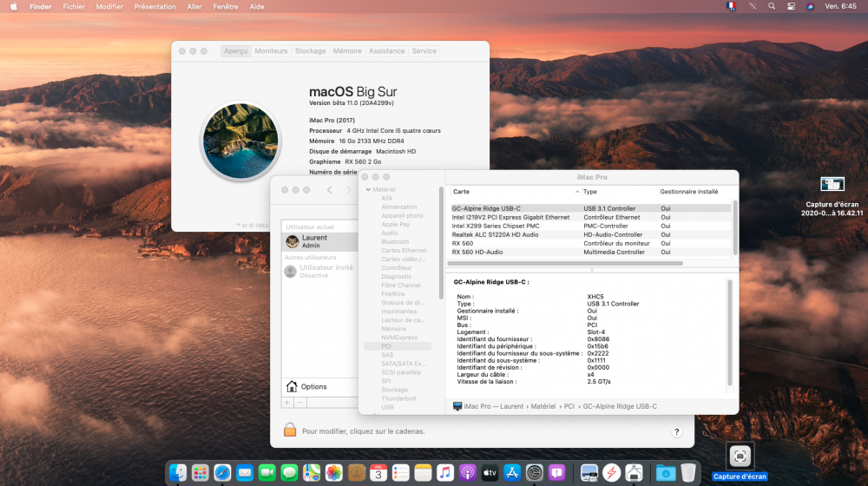
Task: Switch to the Assistance tab
Action: point(386,51)
